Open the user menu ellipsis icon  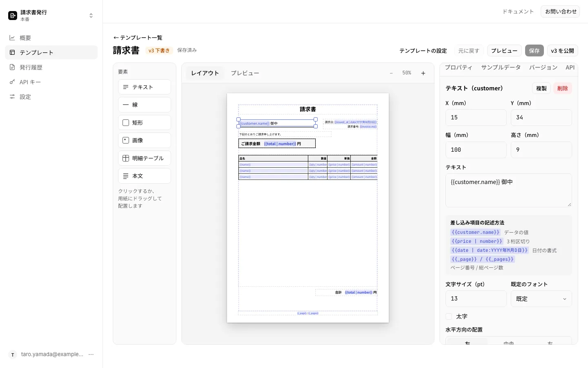pos(91,355)
